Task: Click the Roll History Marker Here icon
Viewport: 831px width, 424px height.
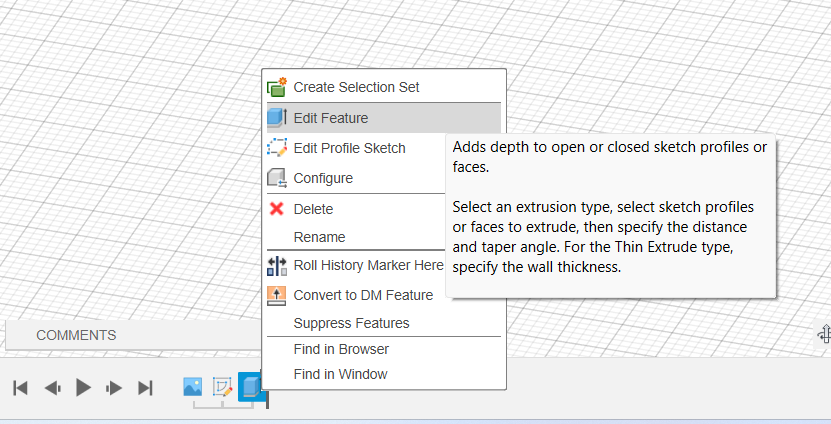Action: coord(277,266)
